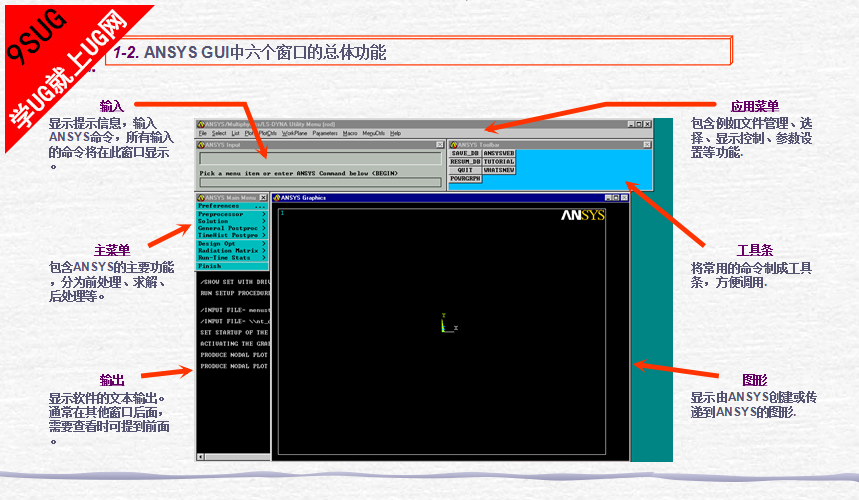Click the '应用菜单' heading label
This screenshot has width=859, height=500.
point(754,106)
